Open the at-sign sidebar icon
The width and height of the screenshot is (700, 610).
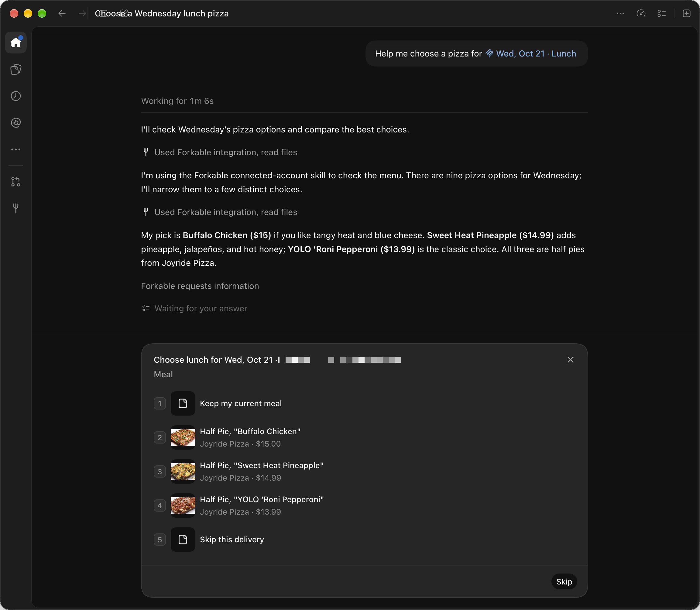[x=16, y=122]
